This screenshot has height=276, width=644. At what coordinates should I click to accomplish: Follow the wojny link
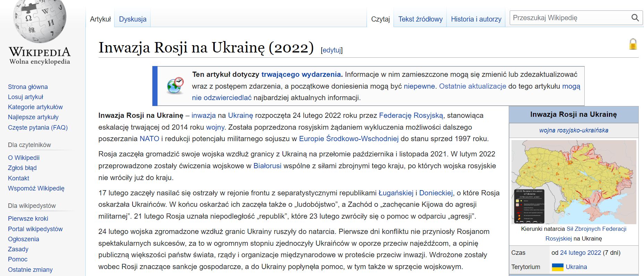pos(215,127)
